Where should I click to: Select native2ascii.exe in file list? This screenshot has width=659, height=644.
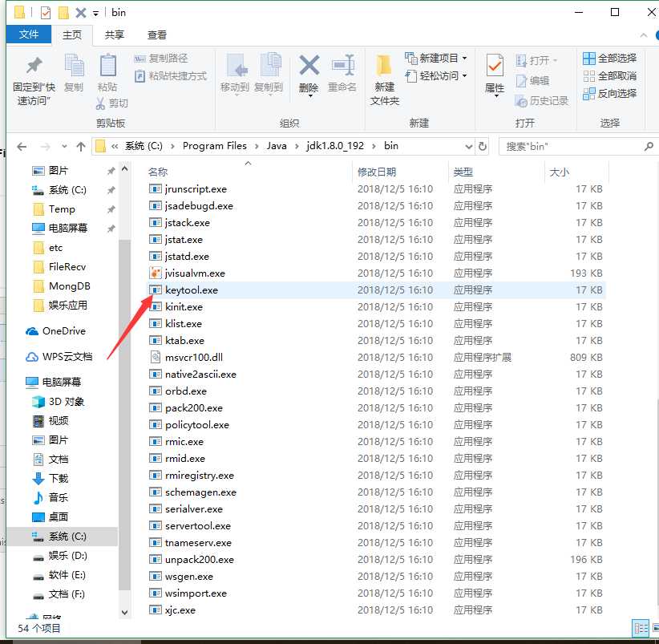pyautogui.click(x=200, y=374)
